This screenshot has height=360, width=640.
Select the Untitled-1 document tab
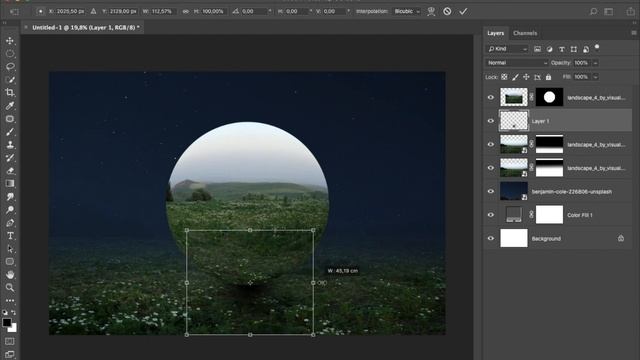pyautogui.click(x=86, y=27)
